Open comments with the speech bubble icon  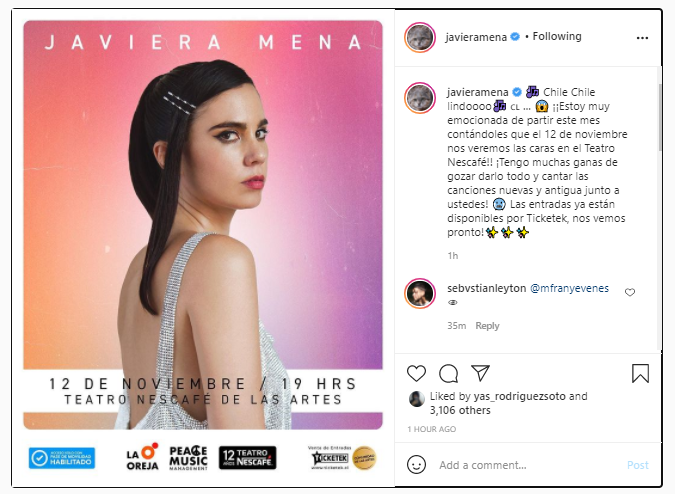click(x=448, y=374)
